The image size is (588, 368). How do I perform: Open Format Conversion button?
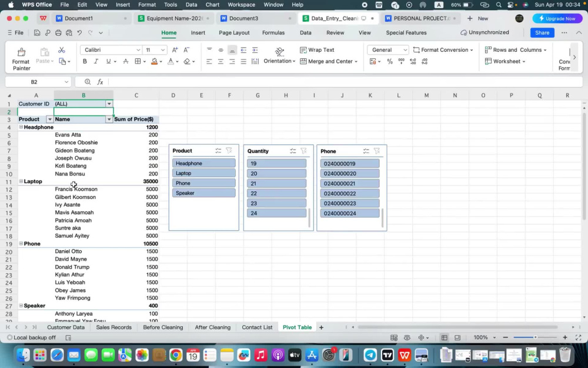(x=443, y=50)
